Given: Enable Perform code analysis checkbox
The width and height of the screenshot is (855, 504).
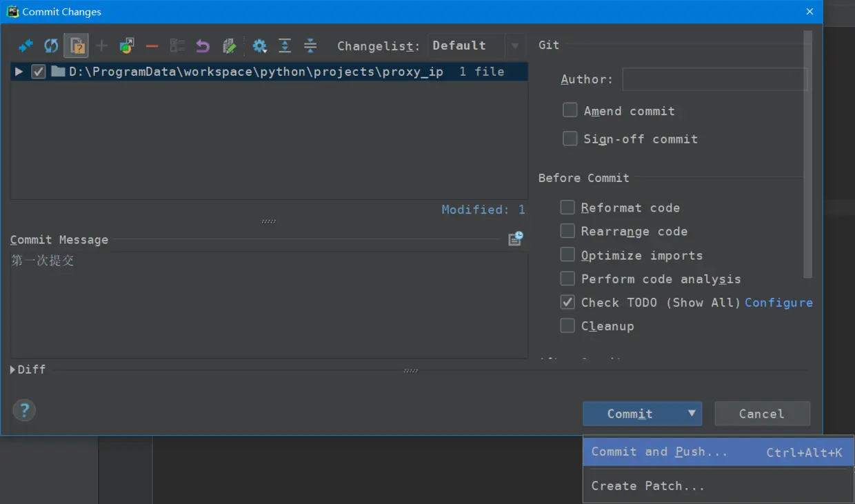Looking at the screenshot, I should tap(567, 279).
